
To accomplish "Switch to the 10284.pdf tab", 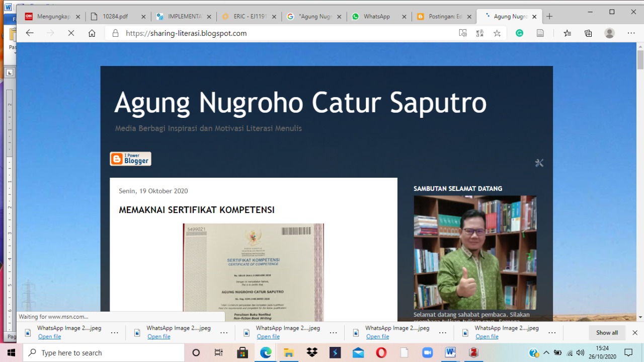I will coord(116,17).
